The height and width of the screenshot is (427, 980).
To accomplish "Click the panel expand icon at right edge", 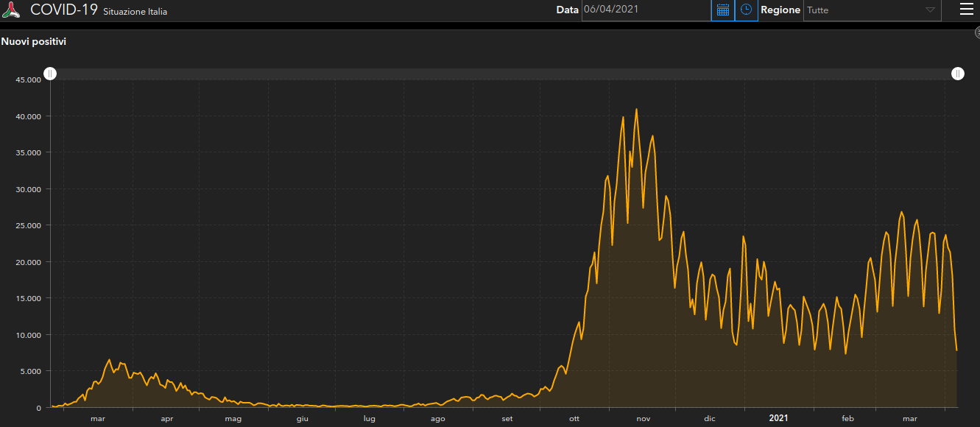I will tap(976, 32).
